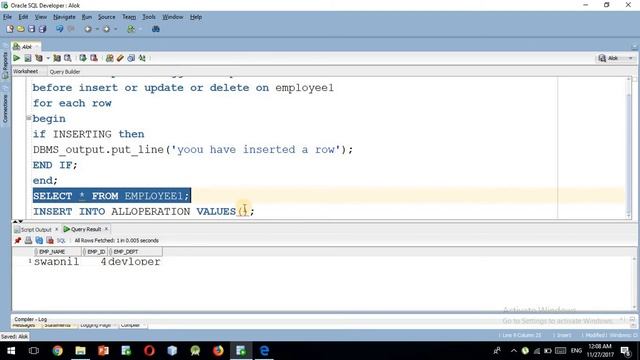Open the View menu
Screen dimensions: 640x360
point(40,17)
